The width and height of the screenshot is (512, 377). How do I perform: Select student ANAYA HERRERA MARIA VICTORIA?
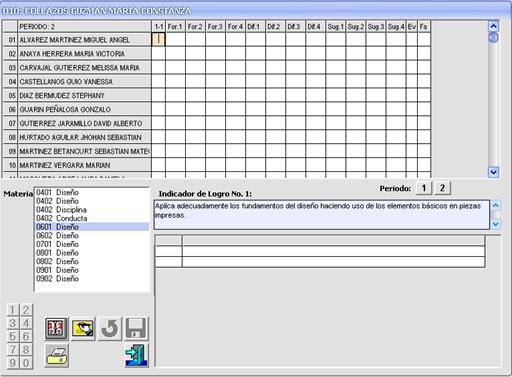pos(84,54)
